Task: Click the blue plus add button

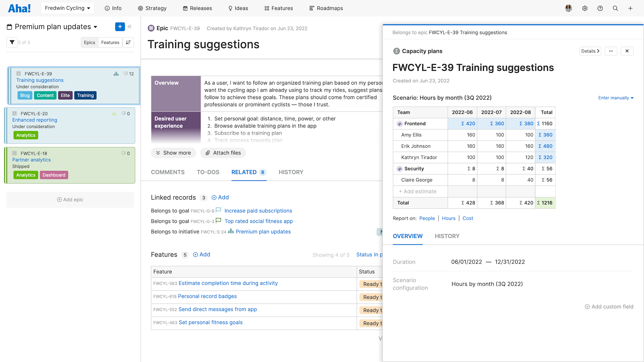Action: (120, 27)
